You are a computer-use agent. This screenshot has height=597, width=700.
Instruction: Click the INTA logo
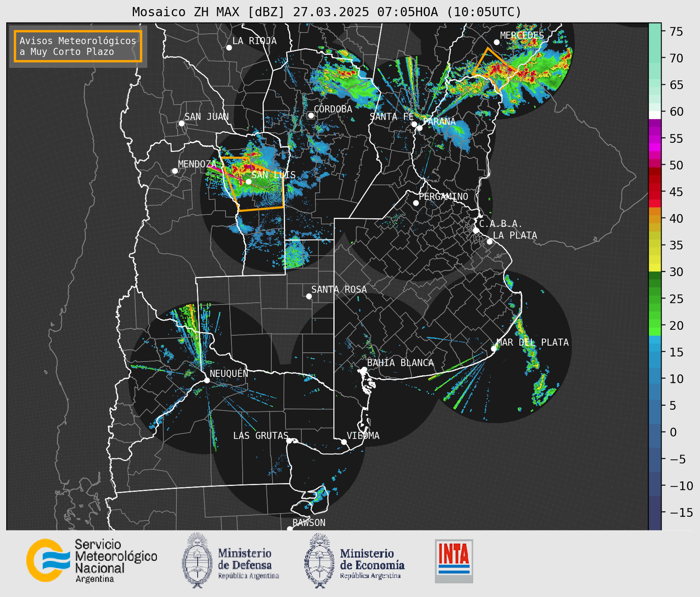[x=454, y=561]
